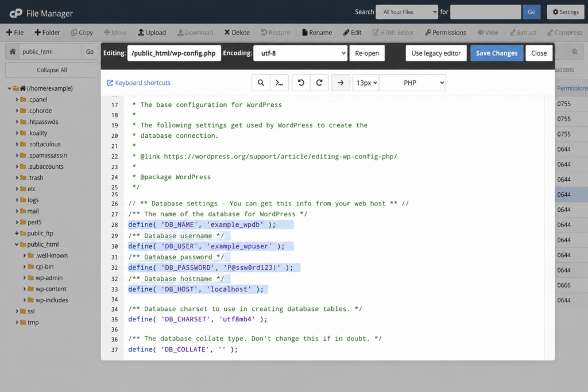
Task: Click Go button next to search field
Action: click(531, 12)
